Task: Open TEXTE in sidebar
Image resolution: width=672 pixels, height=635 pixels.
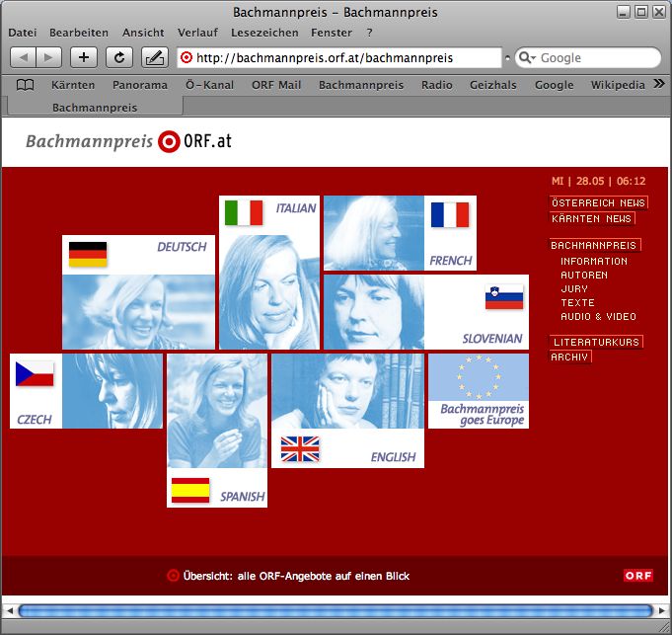Action: tap(577, 303)
